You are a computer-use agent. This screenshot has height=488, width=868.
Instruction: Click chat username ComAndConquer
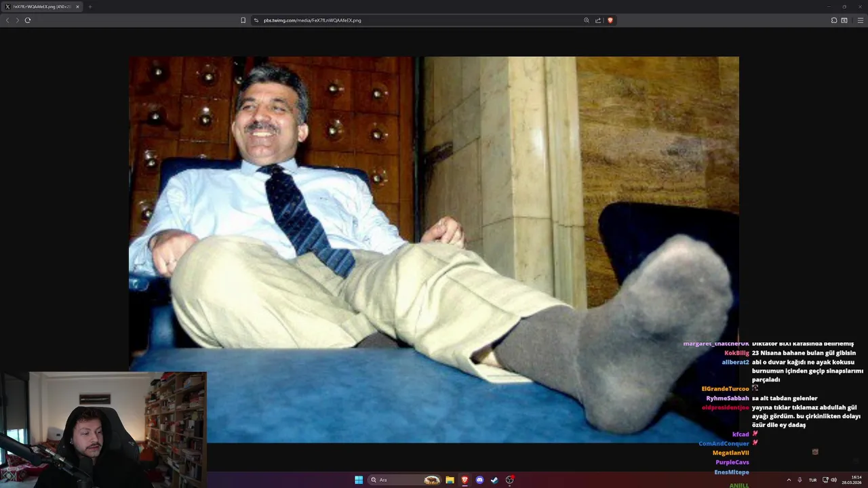tap(724, 444)
